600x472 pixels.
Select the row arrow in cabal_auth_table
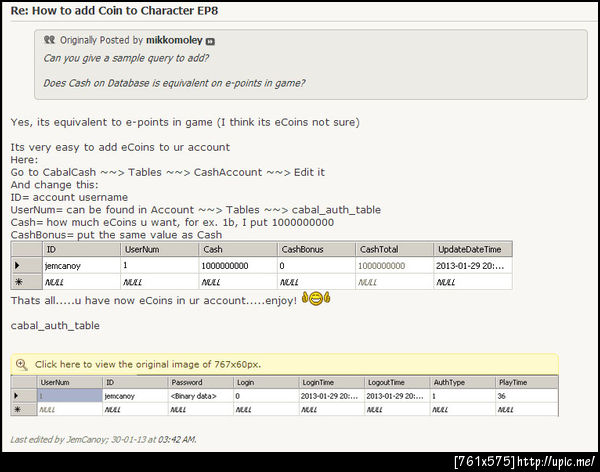16,395
